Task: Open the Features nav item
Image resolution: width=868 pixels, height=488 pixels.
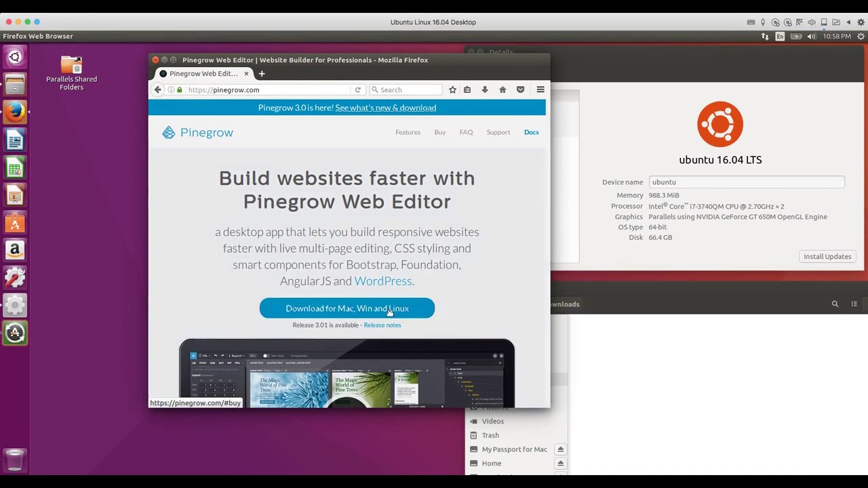Action: pyautogui.click(x=408, y=132)
